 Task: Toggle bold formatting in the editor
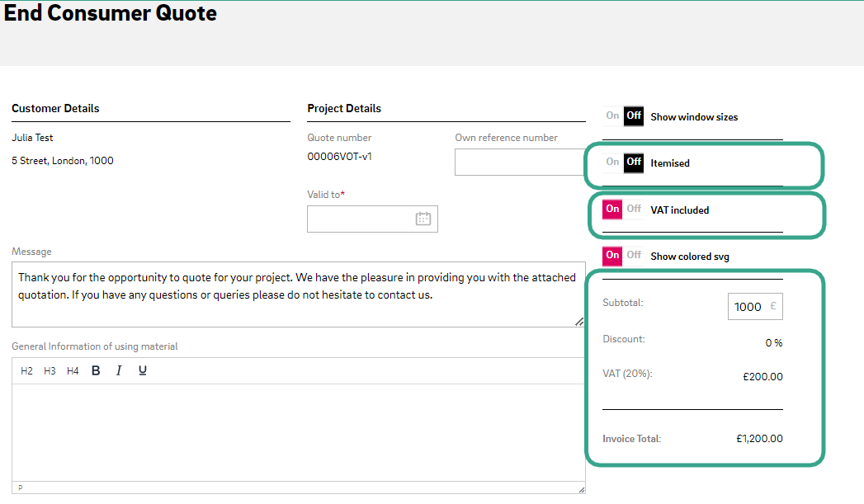point(96,371)
